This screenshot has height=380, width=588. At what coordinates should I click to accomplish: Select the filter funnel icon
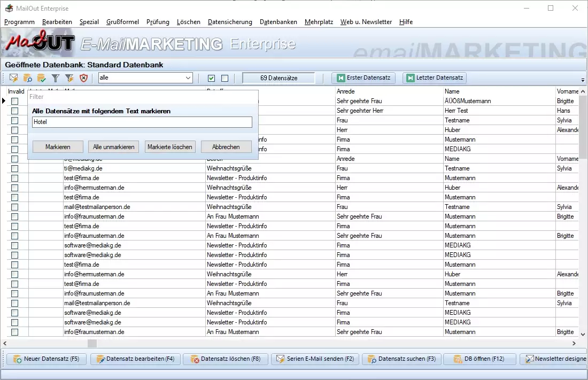tap(55, 78)
